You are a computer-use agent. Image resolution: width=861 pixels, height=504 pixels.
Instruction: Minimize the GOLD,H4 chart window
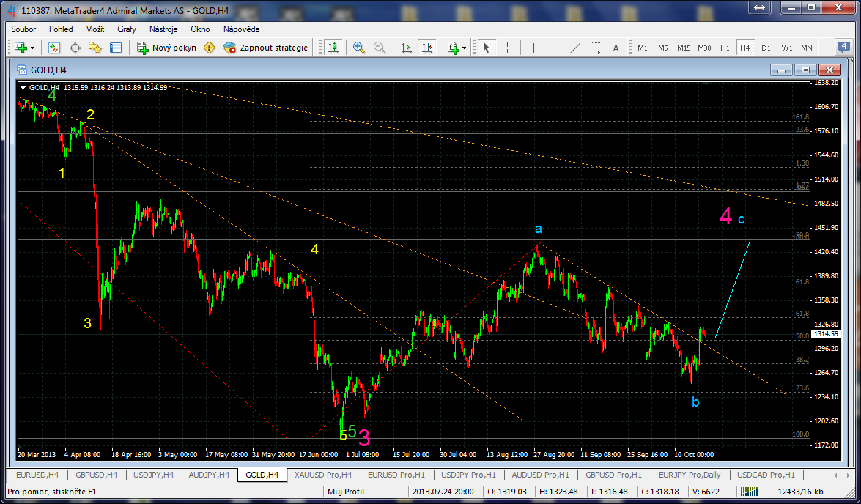click(781, 70)
